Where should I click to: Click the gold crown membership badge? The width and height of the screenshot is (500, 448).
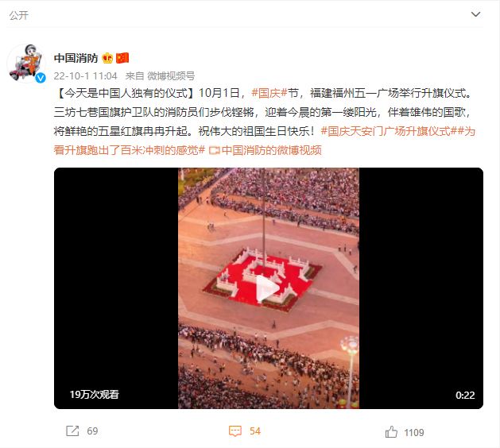107,58
